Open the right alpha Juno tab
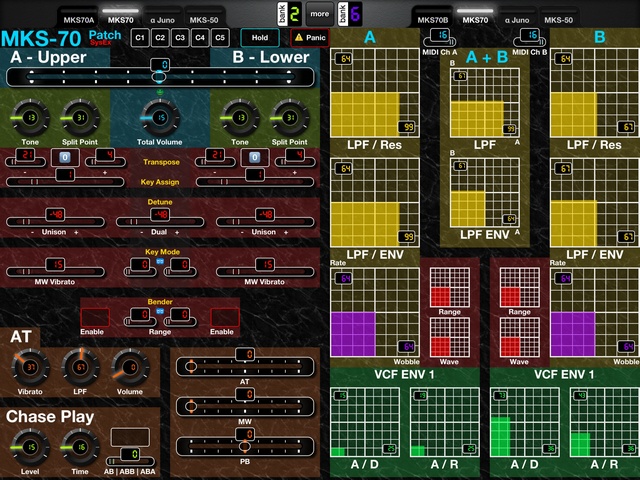Image resolution: width=640 pixels, height=480 pixels. click(x=517, y=20)
